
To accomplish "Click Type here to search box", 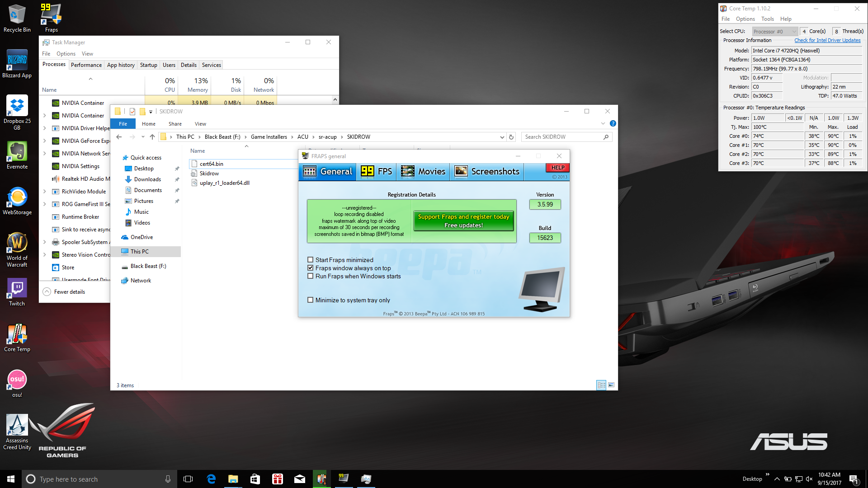I will [99, 479].
